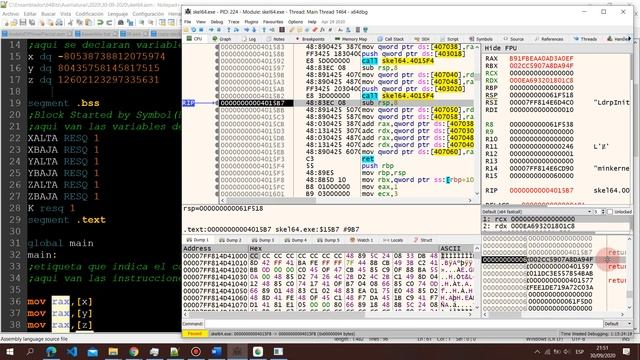Viewport: 640px width, 360px height.
Task: Toggle breakpoint bullet on mov eax,1 row
Action: click(x=217, y=187)
